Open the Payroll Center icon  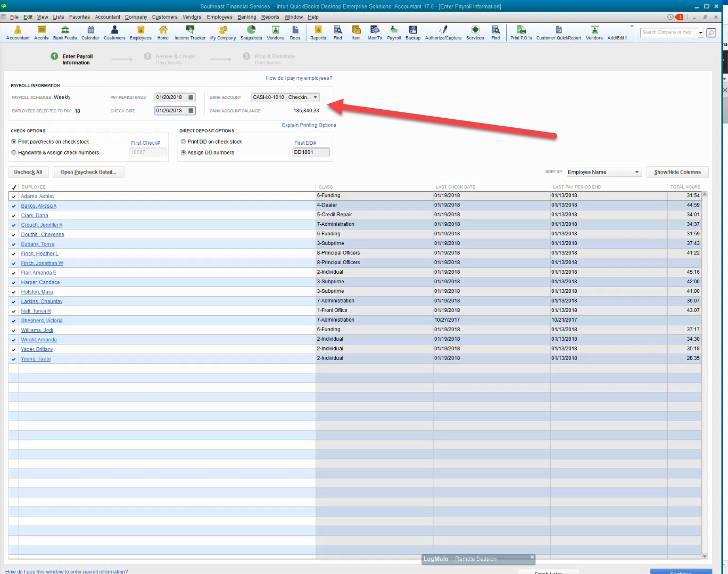tap(394, 32)
